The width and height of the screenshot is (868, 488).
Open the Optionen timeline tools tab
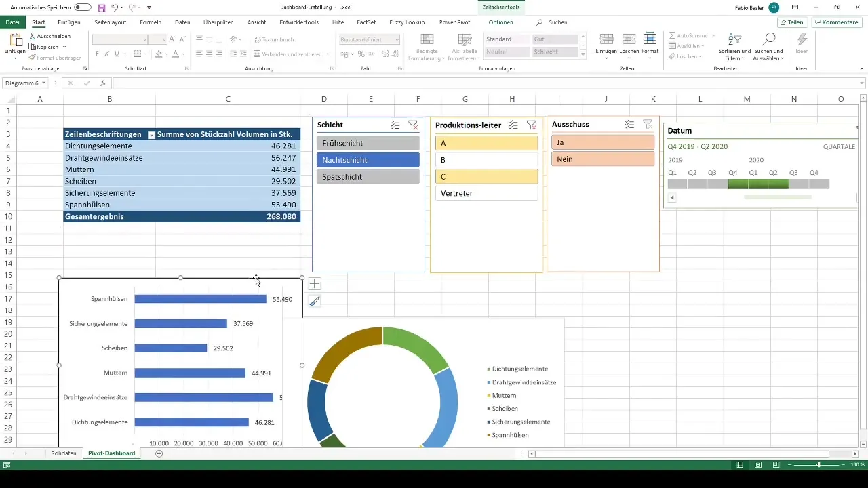(500, 22)
